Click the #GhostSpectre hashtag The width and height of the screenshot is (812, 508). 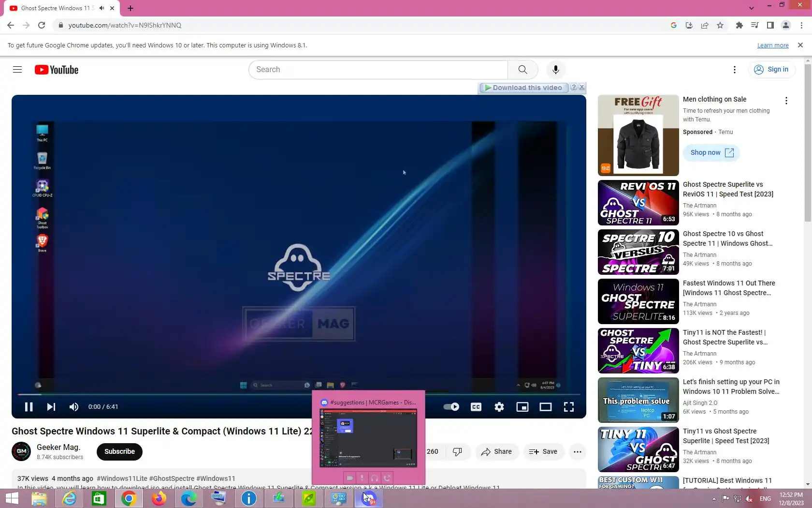[172, 478]
